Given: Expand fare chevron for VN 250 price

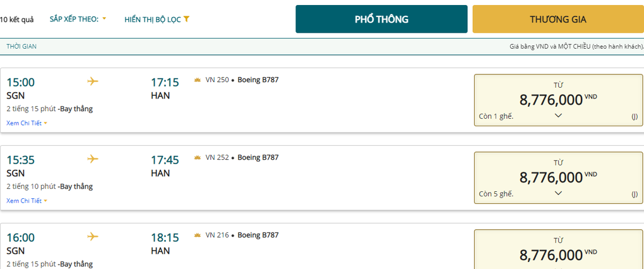Looking at the screenshot, I should click(558, 116).
